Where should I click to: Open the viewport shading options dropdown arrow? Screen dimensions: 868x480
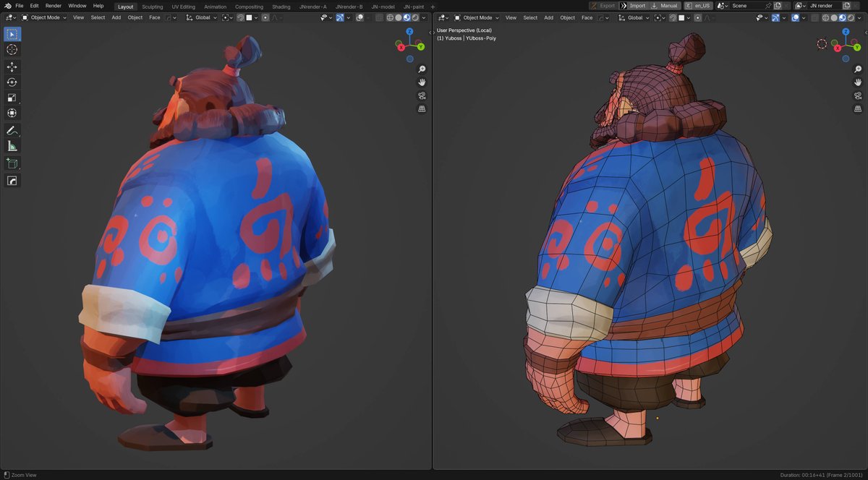click(424, 17)
